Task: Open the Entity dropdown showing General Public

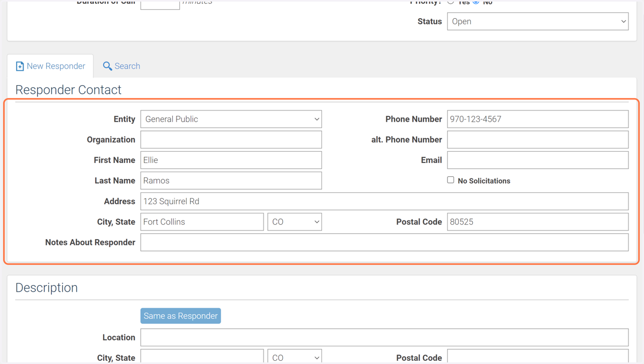Action: click(231, 119)
